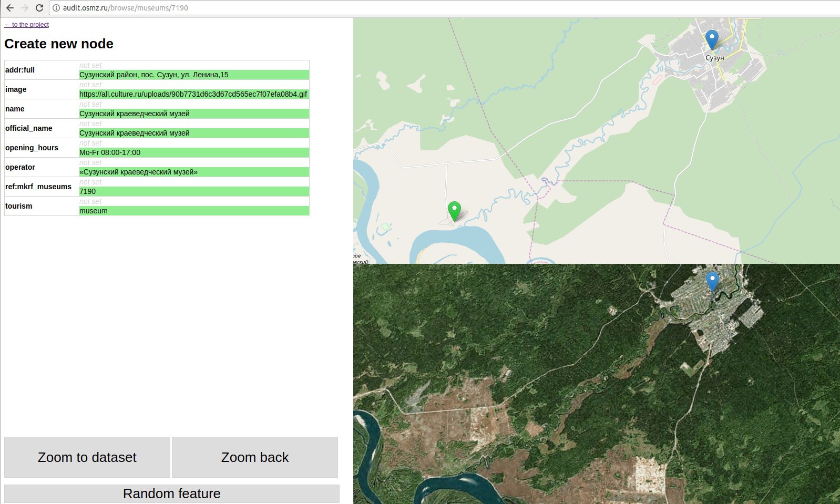Viewport: 840px width, 504px height.
Task: Select the blue marker on the satellite view
Action: pos(712,281)
